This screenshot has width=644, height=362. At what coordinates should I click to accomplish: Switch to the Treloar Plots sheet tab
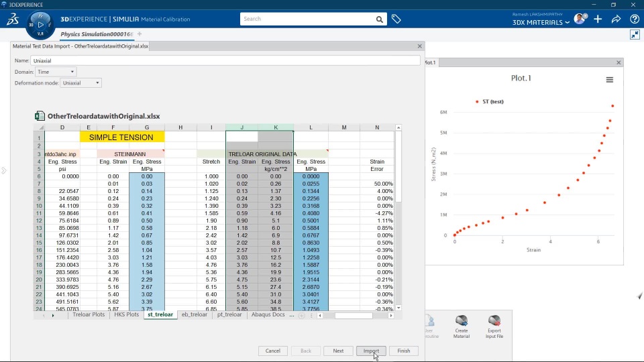[89, 314]
